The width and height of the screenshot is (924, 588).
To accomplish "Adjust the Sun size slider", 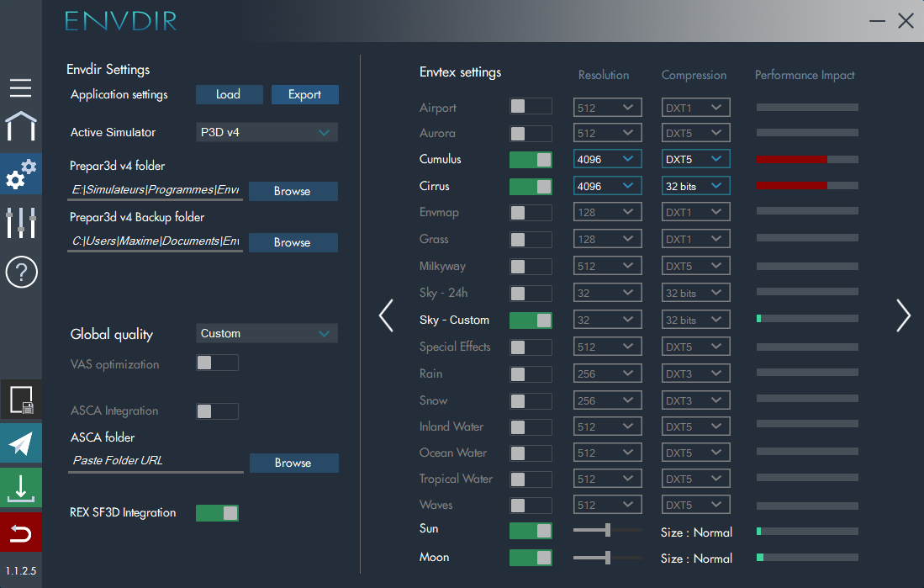I will point(607,531).
